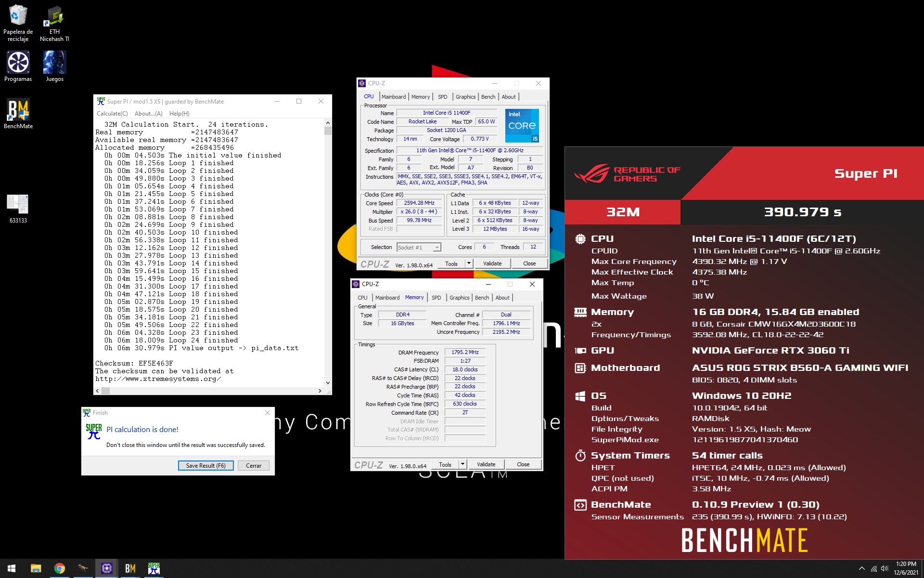Switch to Graphics tab in lower CPU-Z
924x578 pixels.
tap(459, 298)
